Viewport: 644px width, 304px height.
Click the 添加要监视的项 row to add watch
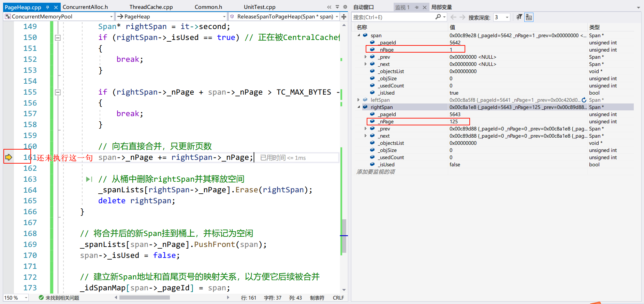pyautogui.click(x=376, y=172)
